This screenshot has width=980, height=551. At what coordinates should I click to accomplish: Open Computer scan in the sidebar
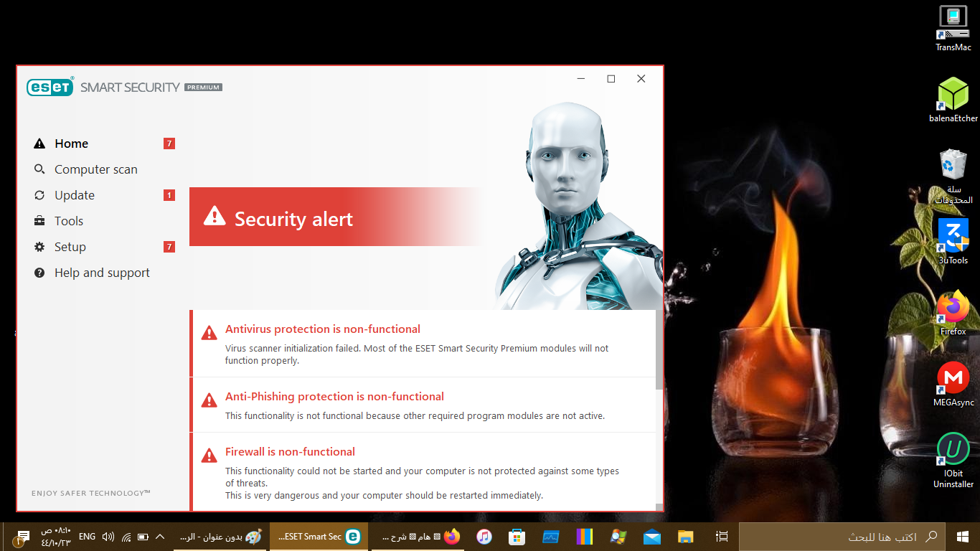[x=95, y=169]
